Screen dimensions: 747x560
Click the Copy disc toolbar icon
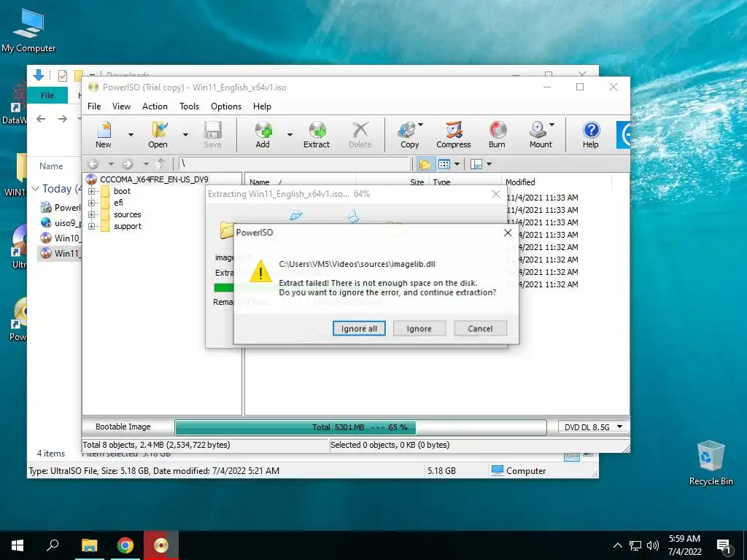pyautogui.click(x=408, y=134)
